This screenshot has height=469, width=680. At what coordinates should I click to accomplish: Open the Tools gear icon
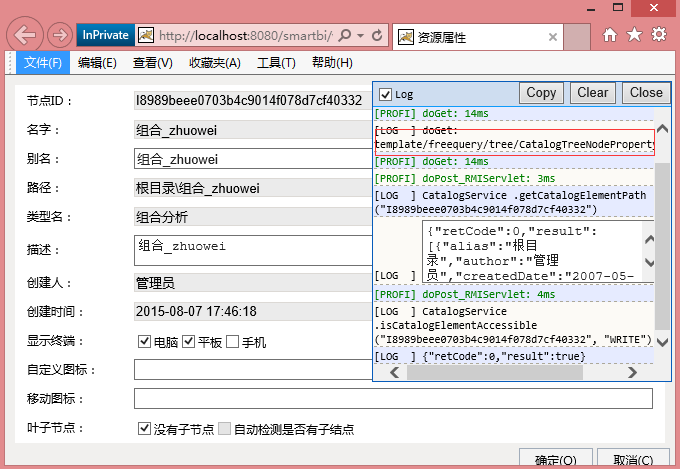tap(659, 34)
